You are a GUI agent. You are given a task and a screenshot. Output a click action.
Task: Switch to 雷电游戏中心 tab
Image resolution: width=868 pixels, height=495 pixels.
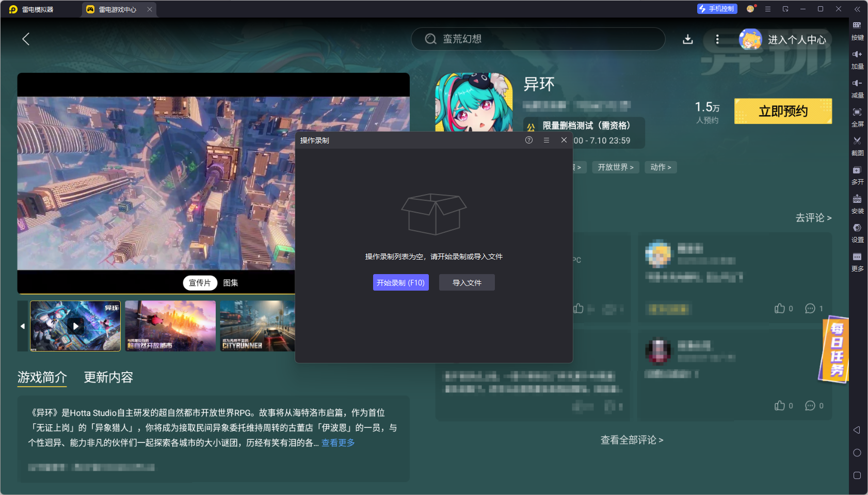[112, 9]
